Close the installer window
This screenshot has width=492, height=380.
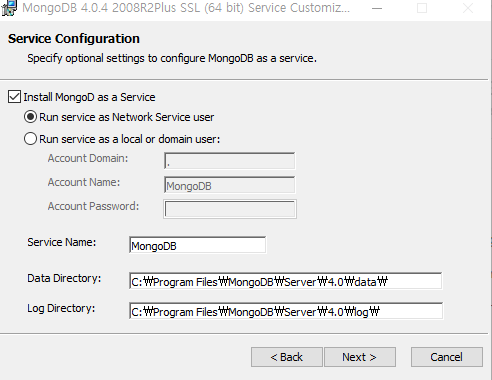coord(468,8)
